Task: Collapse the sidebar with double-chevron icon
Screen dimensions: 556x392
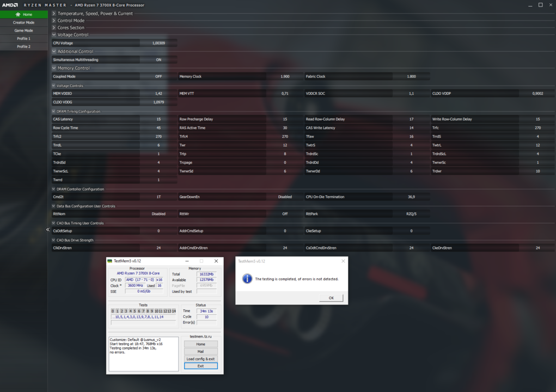Action: click(x=47, y=230)
